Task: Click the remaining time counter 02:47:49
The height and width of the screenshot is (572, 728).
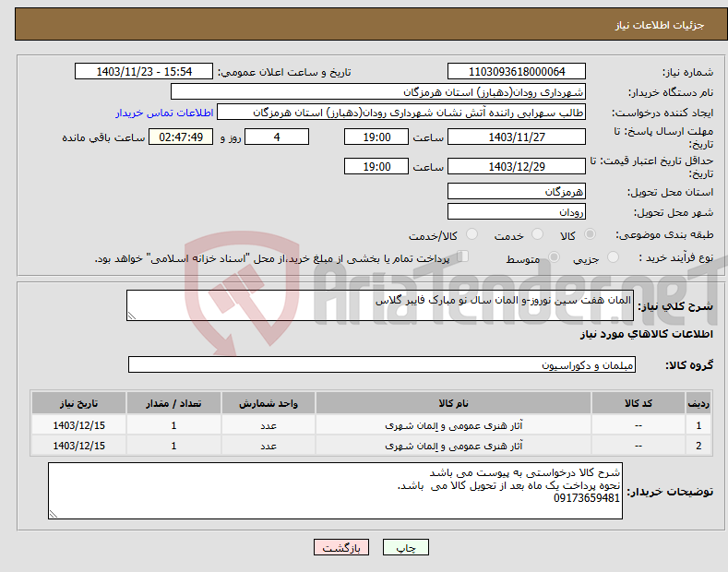Action: 181,137
